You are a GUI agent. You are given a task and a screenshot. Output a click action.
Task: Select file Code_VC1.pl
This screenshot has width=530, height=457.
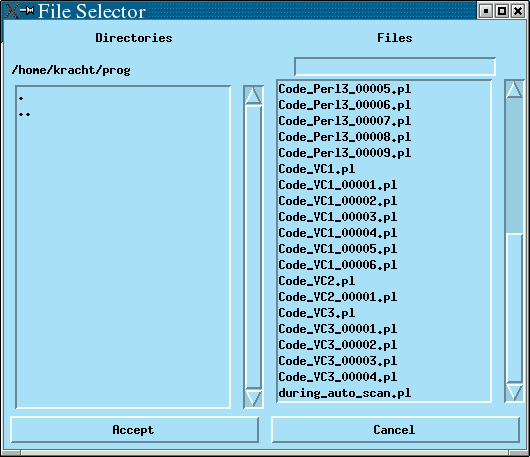pos(316,169)
